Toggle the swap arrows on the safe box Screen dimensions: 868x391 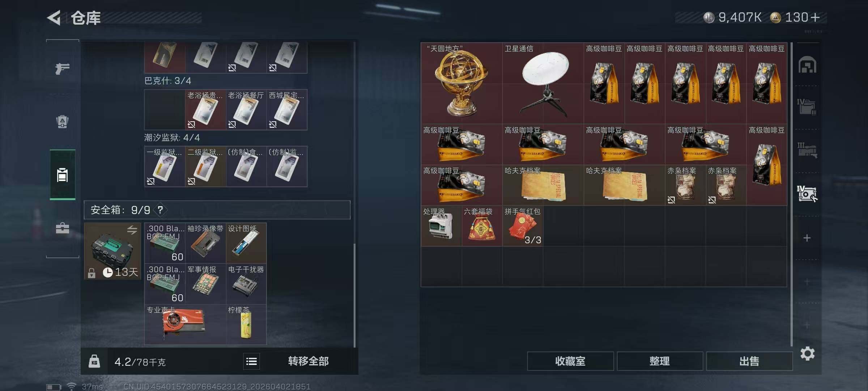tap(132, 230)
